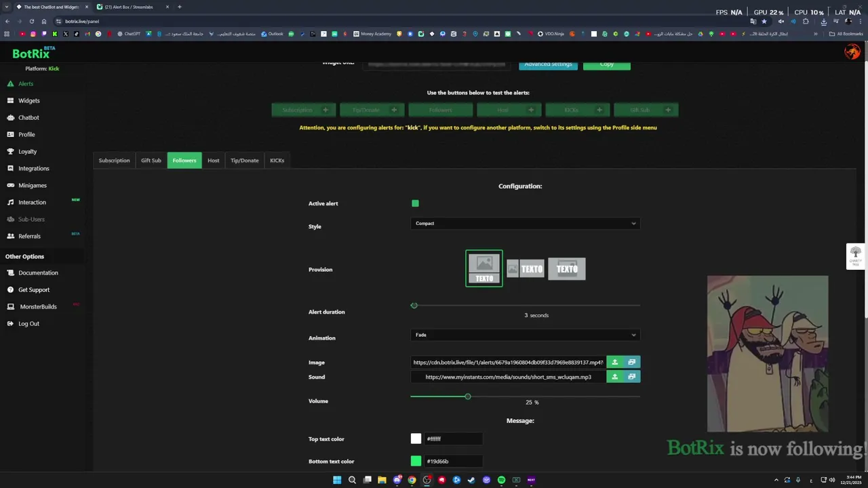The image size is (868, 488).
Task: Select the Followers alert tab
Action: pyautogui.click(x=184, y=161)
